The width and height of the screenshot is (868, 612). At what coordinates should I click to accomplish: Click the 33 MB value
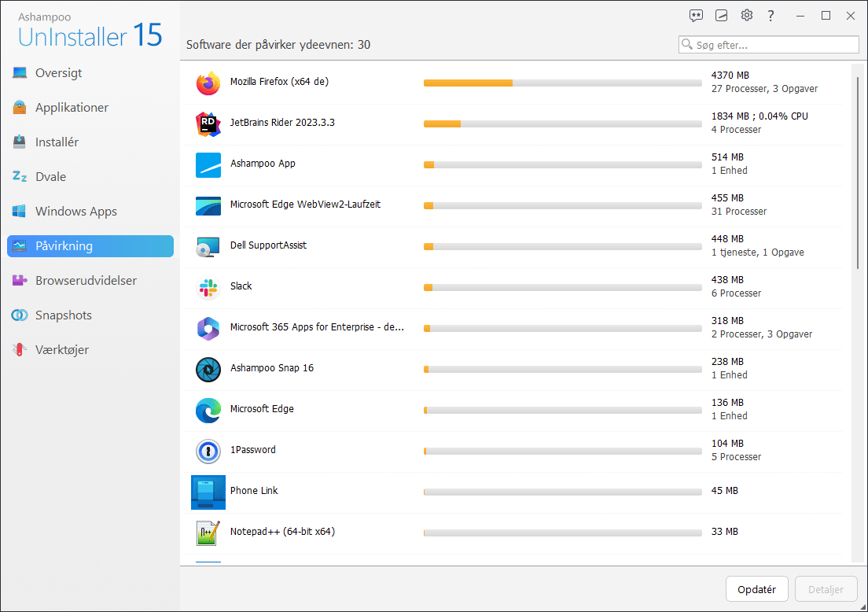[725, 532]
